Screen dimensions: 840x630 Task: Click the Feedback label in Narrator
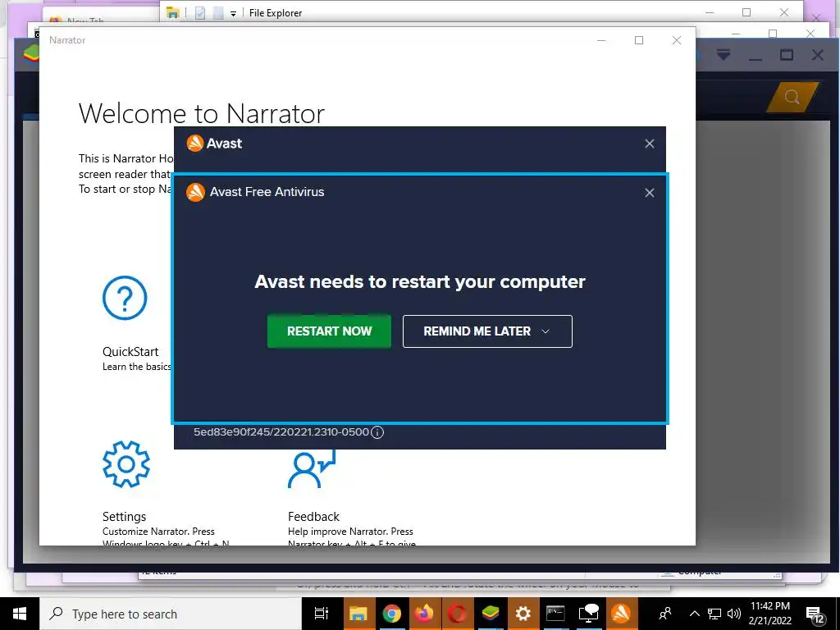pyautogui.click(x=314, y=517)
